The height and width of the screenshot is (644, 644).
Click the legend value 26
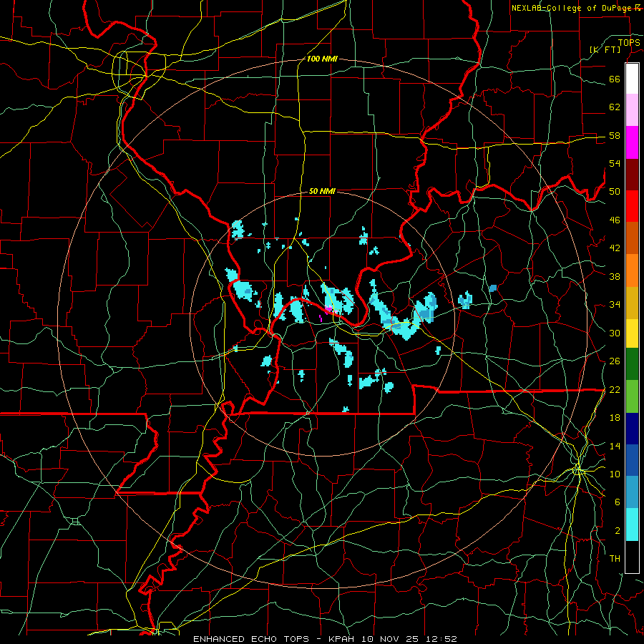click(x=615, y=361)
